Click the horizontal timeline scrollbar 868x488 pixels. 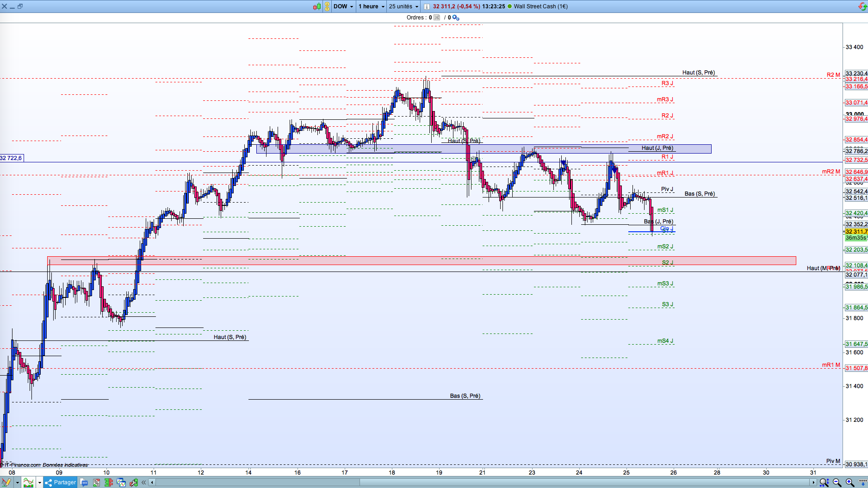(483, 482)
